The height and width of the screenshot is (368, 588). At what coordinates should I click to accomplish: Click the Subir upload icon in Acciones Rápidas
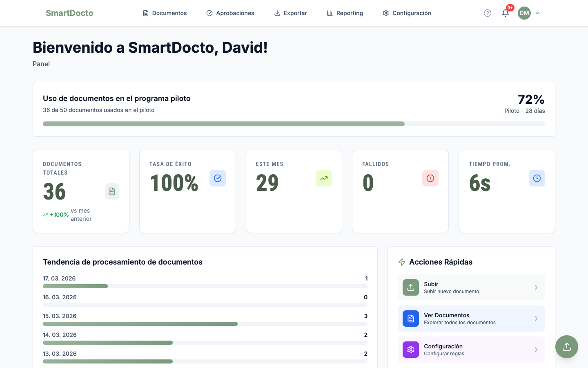coord(411,287)
